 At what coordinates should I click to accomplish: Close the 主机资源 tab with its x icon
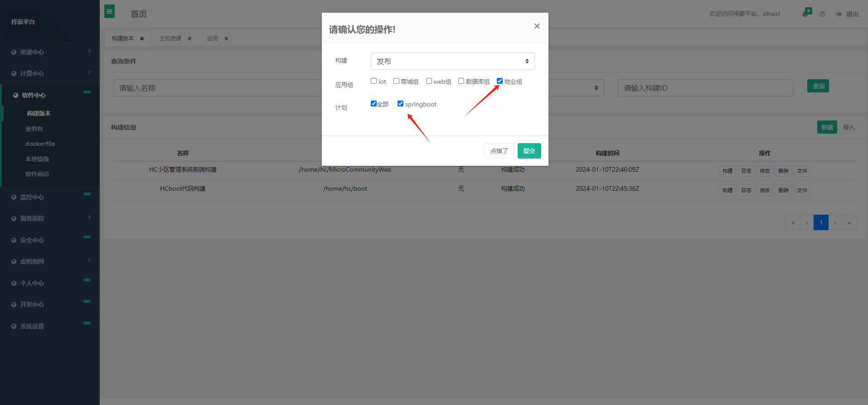tap(189, 39)
